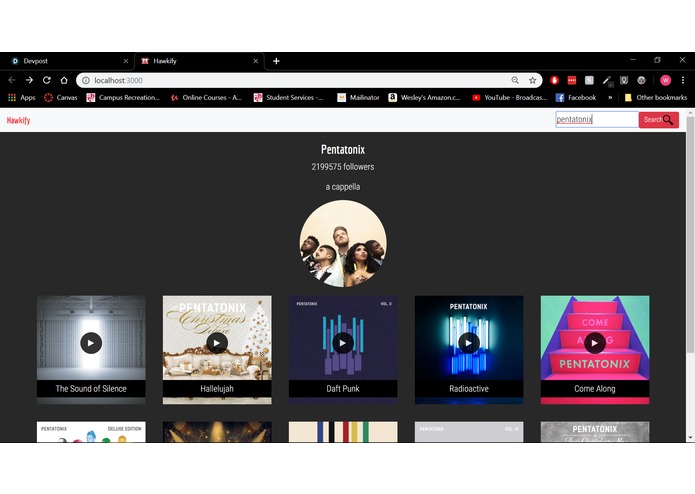Open the Student Services bookmark
The width and height of the screenshot is (695, 494).
pyautogui.click(x=289, y=97)
